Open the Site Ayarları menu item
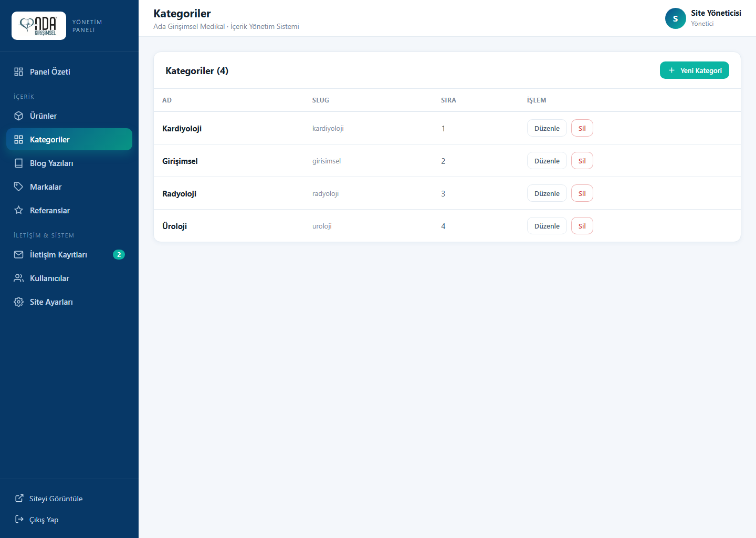756x538 pixels. click(x=69, y=302)
